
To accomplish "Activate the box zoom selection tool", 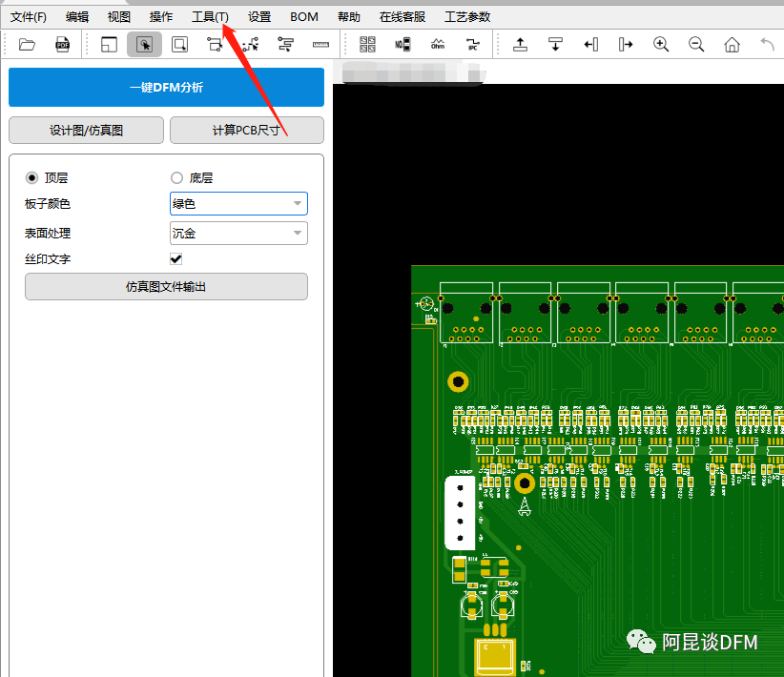I will tap(178, 44).
